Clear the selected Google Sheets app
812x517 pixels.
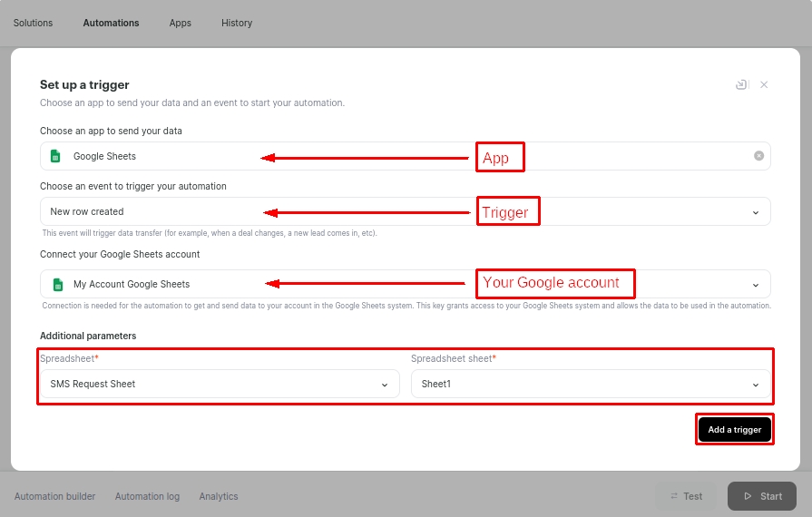click(x=758, y=156)
